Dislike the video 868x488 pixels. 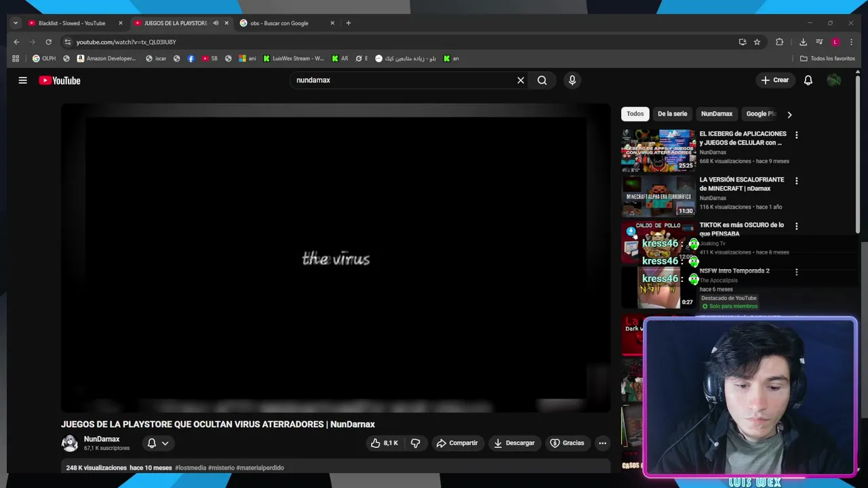click(415, 443)
